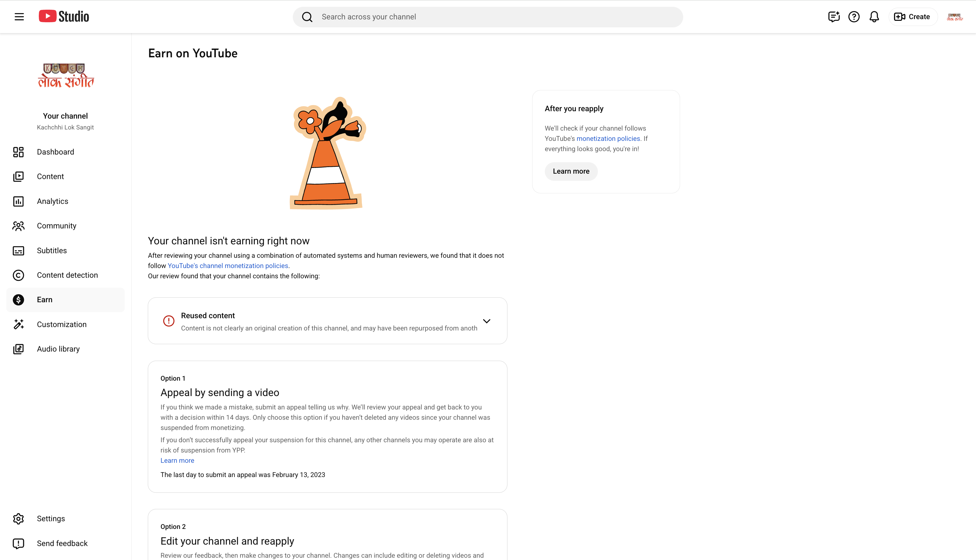
Task: Click the Content detection copyright icon
Action: pyautogui.click(x=19, y=275)
